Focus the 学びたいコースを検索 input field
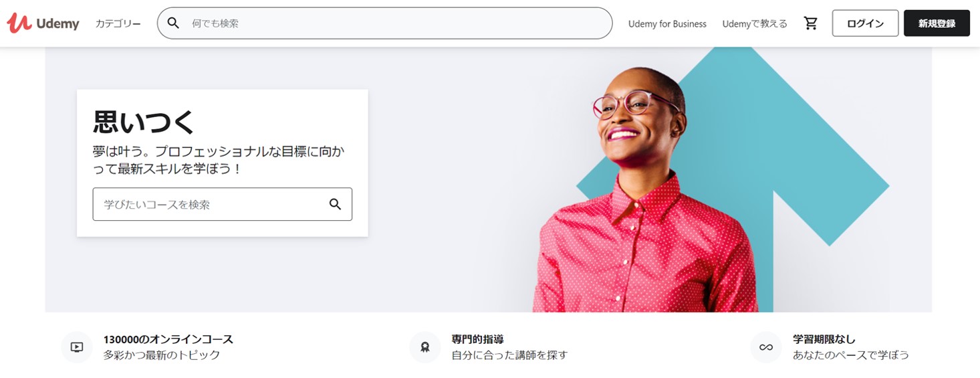The image size is (980, 378). (222, 204)
